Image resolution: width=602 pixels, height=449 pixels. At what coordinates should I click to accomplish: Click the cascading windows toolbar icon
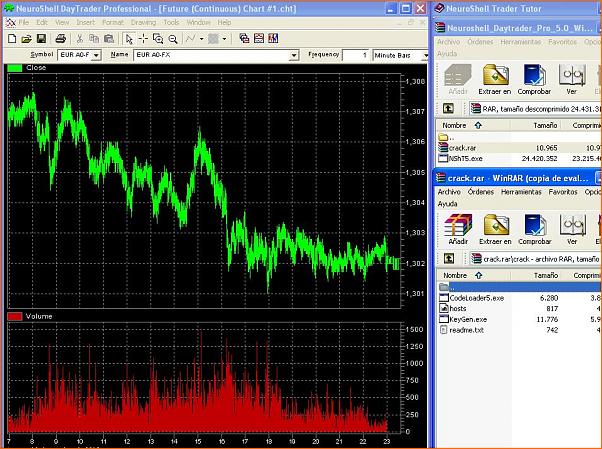[244, 38]
